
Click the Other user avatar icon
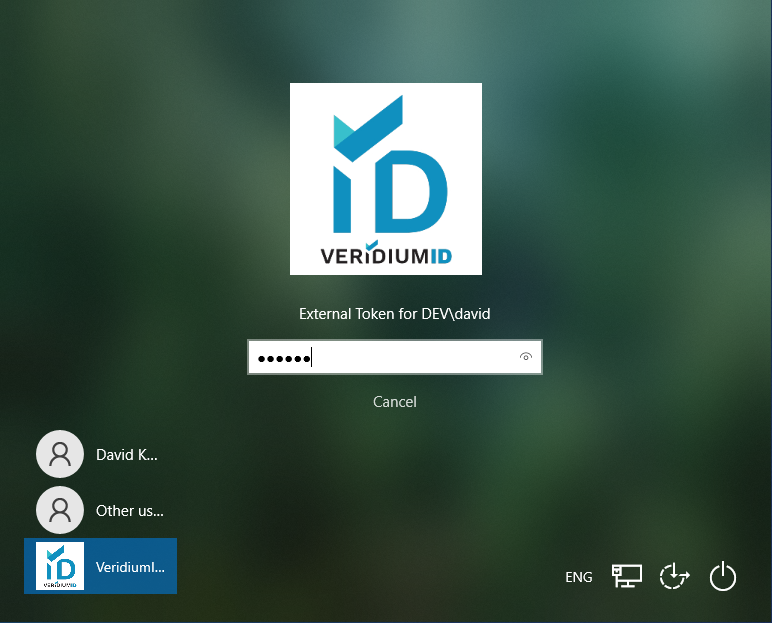(x=60, y=510)
